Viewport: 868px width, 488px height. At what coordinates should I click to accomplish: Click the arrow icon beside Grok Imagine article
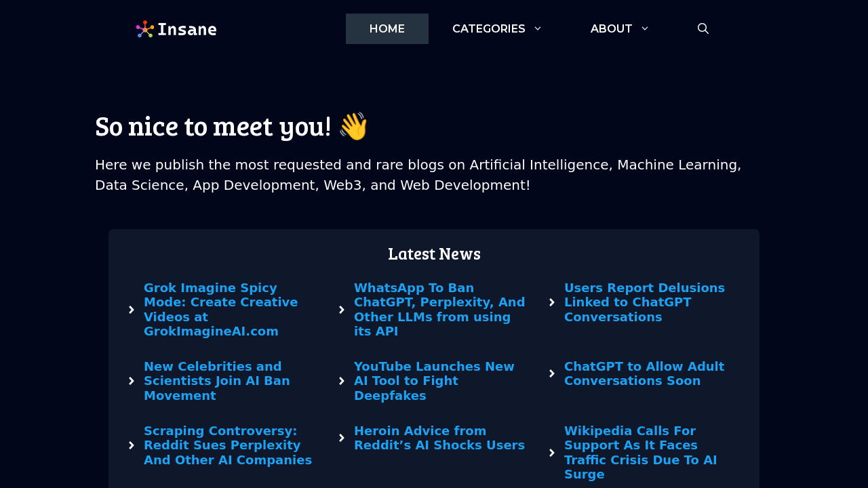pos(130,308)
